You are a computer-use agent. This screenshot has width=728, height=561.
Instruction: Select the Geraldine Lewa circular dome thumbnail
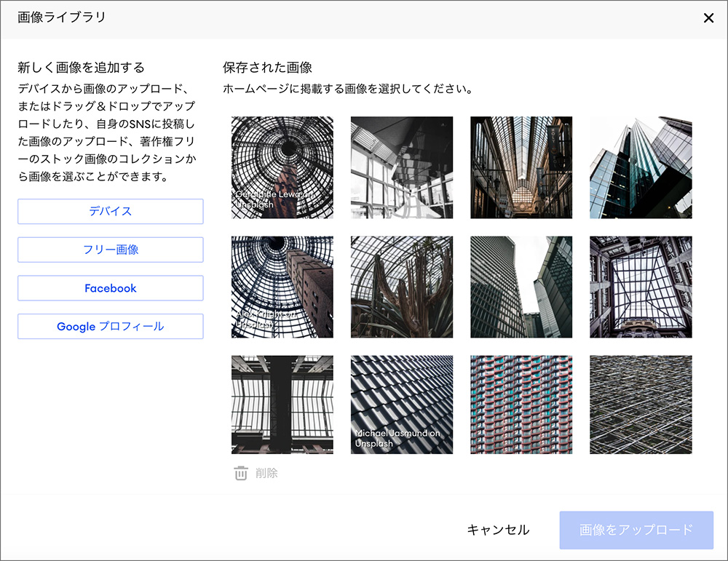[x=282, y=167]
